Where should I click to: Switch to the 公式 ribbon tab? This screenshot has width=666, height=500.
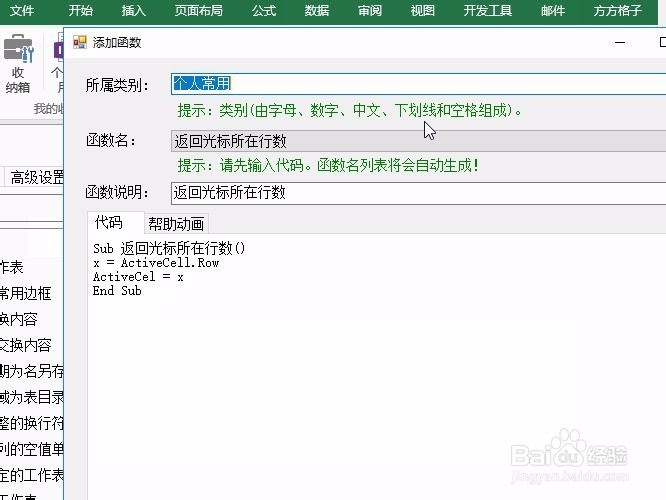pos(264,10)
